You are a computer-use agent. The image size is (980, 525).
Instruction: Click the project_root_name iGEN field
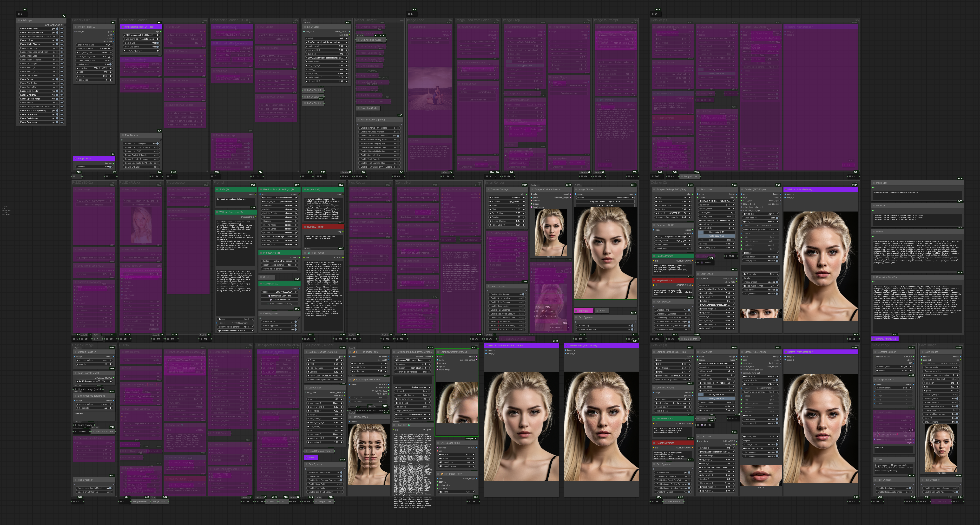pyautogui.click(x=94, y=45)
